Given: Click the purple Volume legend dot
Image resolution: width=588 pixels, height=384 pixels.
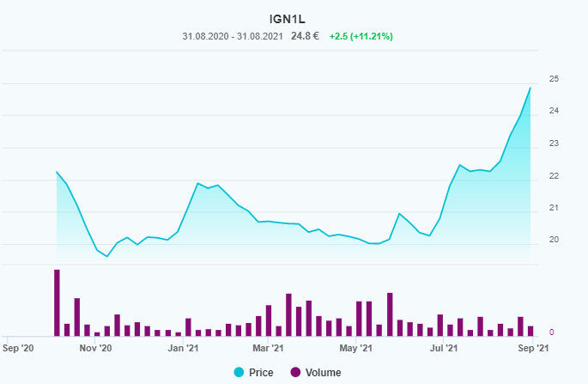Looking at the screenshot, I should coord(295,372).
